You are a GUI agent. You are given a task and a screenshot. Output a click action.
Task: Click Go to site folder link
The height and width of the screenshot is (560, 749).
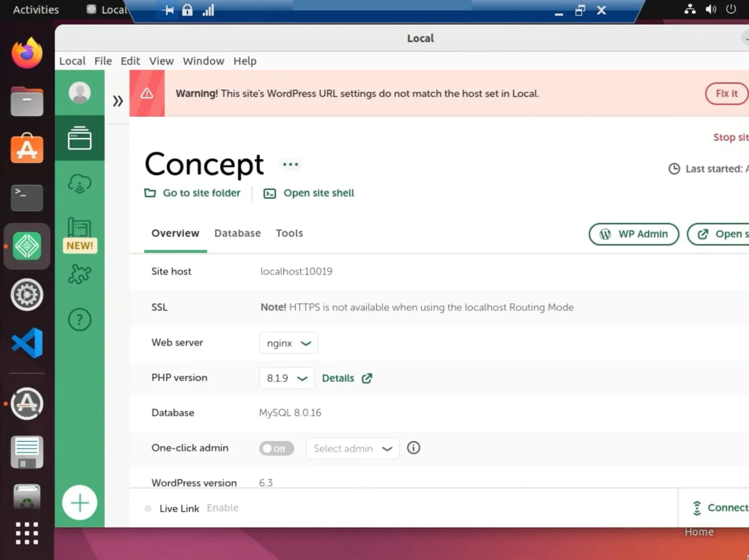(192, 193)
